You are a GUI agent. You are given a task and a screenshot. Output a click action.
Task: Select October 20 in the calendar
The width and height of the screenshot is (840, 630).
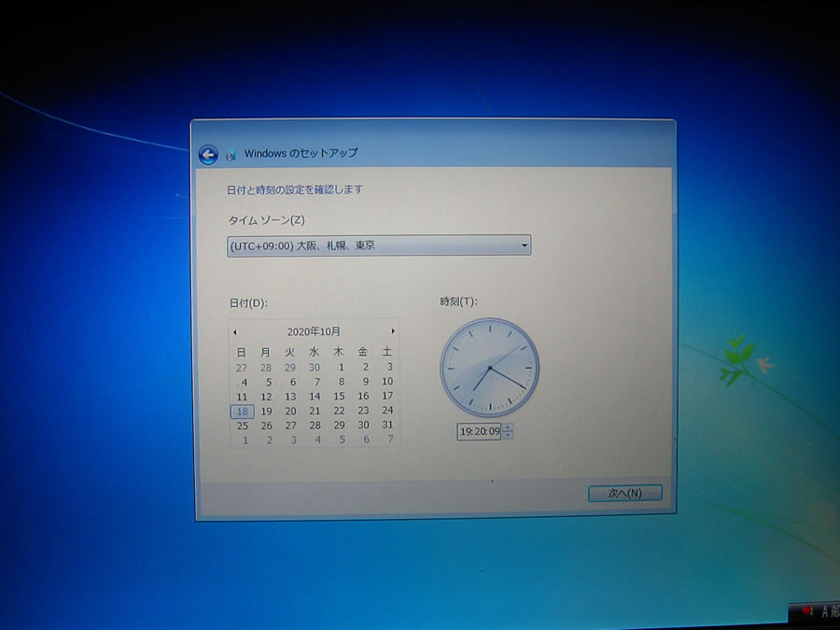tap(290, 411)
